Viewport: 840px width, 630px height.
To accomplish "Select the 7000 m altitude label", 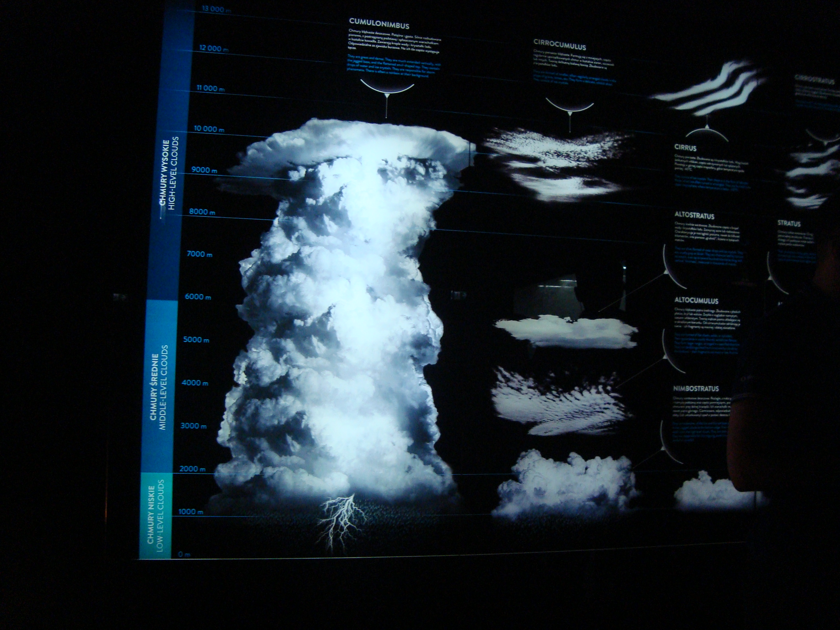I will 200,254.
